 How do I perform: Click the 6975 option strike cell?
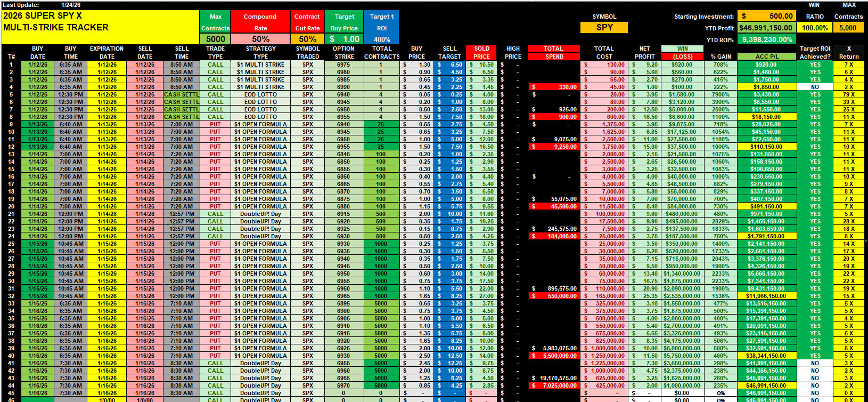pos(343,65)
